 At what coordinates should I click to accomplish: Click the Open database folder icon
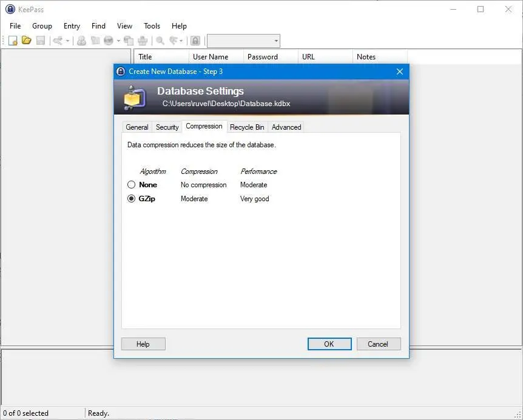[26, 41]
